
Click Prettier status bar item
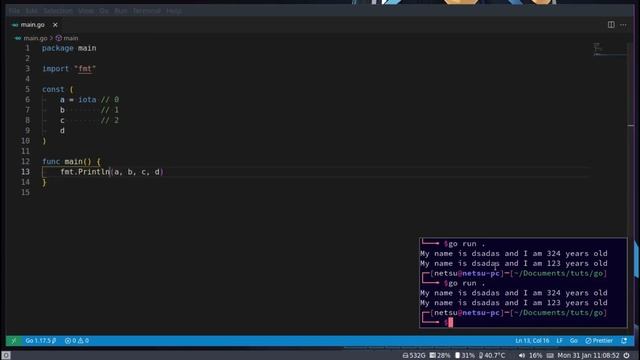599,340
